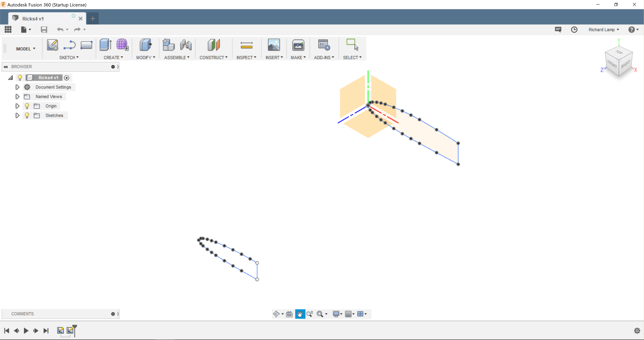Screen dimensions: 644x340
Task: Add a new design tab
Action: point(92,19)
